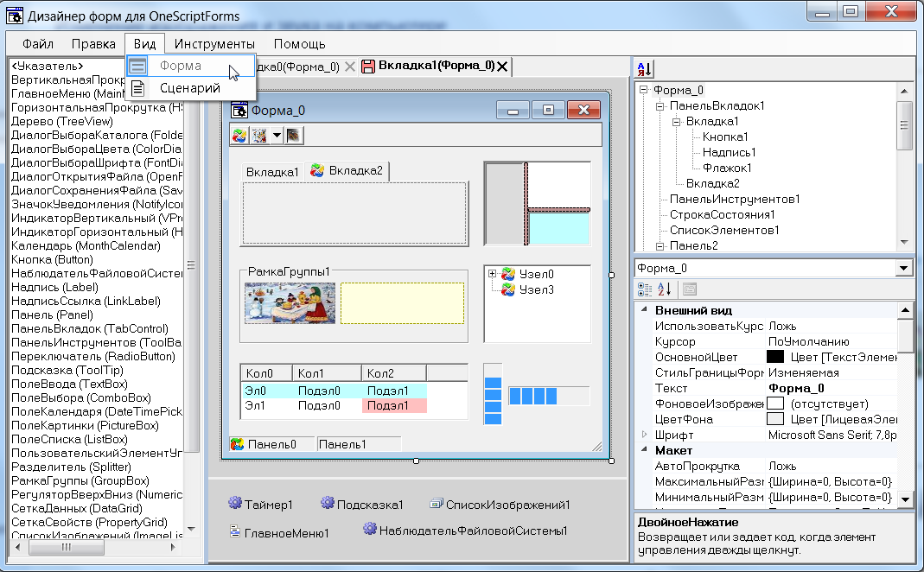Click first toolbar button inside Форма_0
The width and height of the screenshot is (924, 572).
pyautogui.click(x=239, y=135)
